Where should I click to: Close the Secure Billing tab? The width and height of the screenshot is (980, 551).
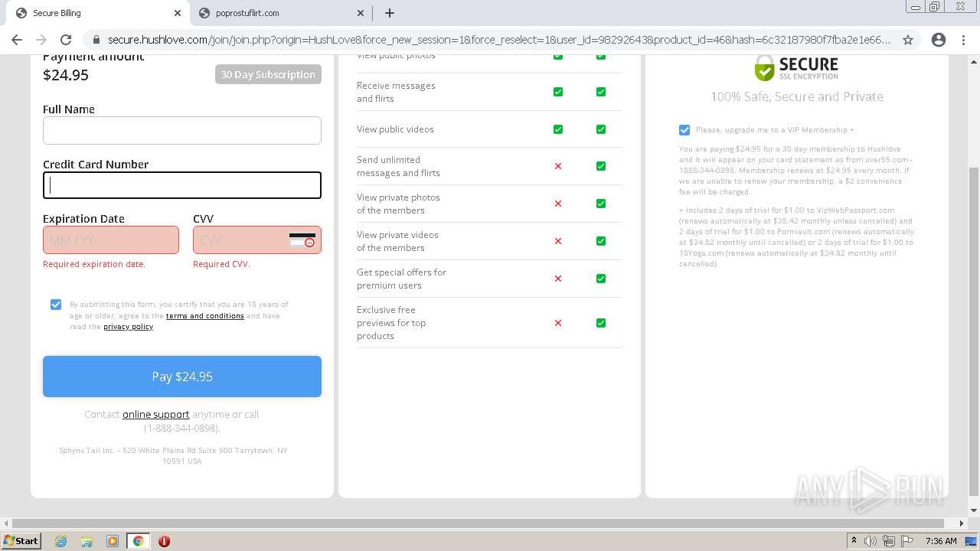pyautogui.click(x=178, y=13)
